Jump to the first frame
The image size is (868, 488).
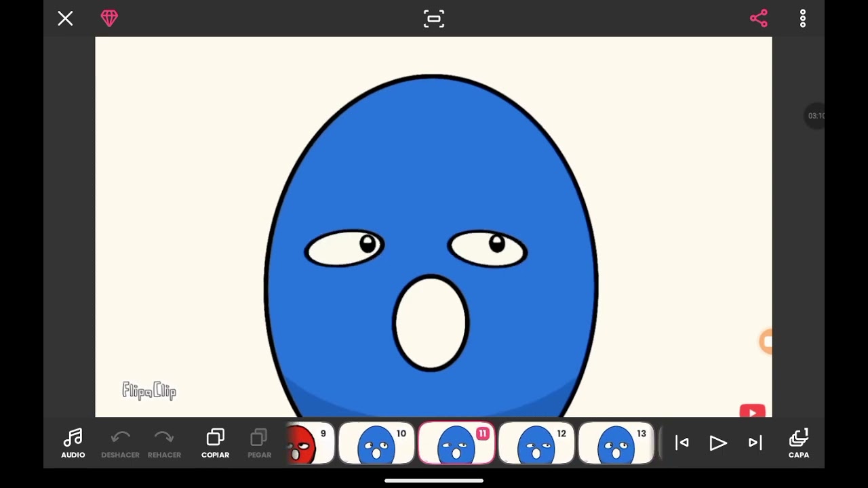682,443
